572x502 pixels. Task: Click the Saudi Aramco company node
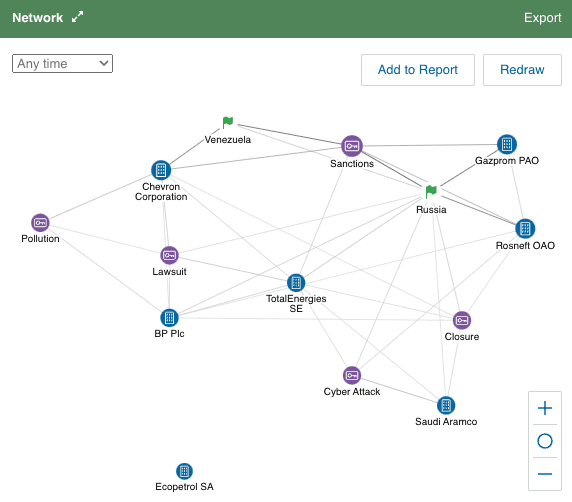446,405
